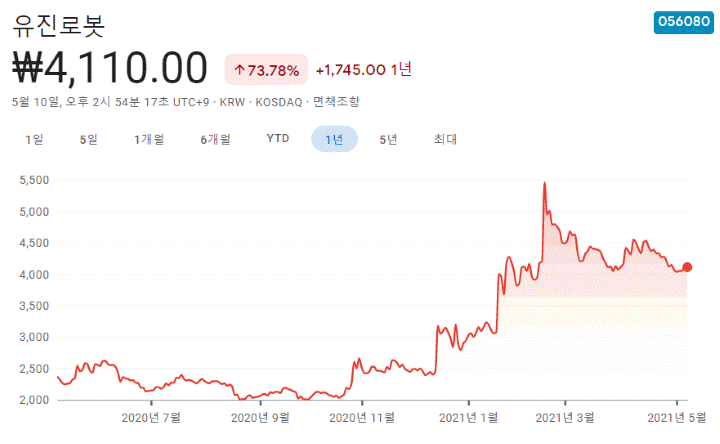Image resolution: width=720 pixels, height=444 pixels.
Task: Switch chart to 5년 range
Action: tap(388, 139)
